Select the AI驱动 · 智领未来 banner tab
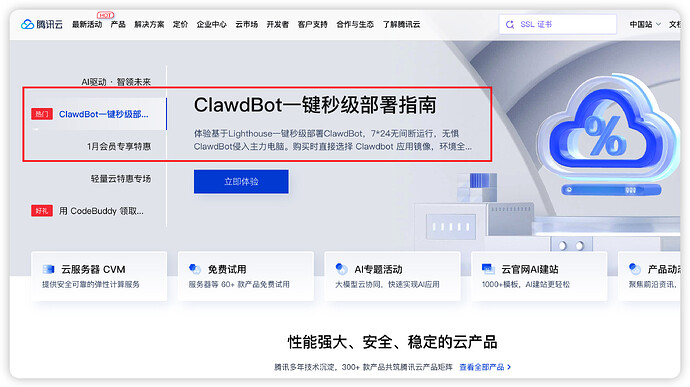This screenshot has width=690, height=387. 116,82
